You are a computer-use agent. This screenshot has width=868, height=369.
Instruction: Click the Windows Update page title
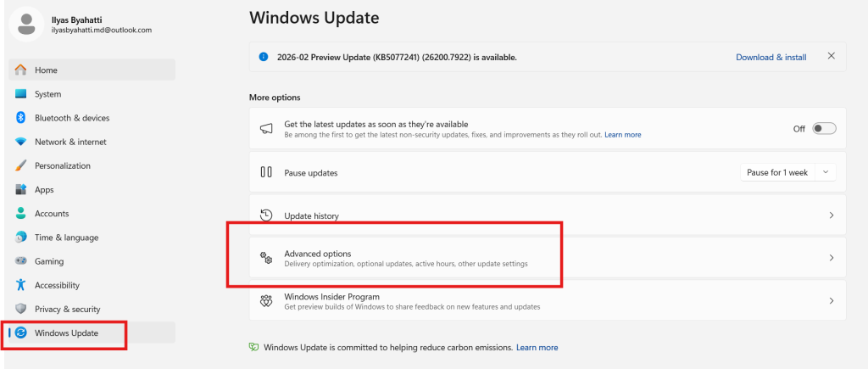coord(314,18)
